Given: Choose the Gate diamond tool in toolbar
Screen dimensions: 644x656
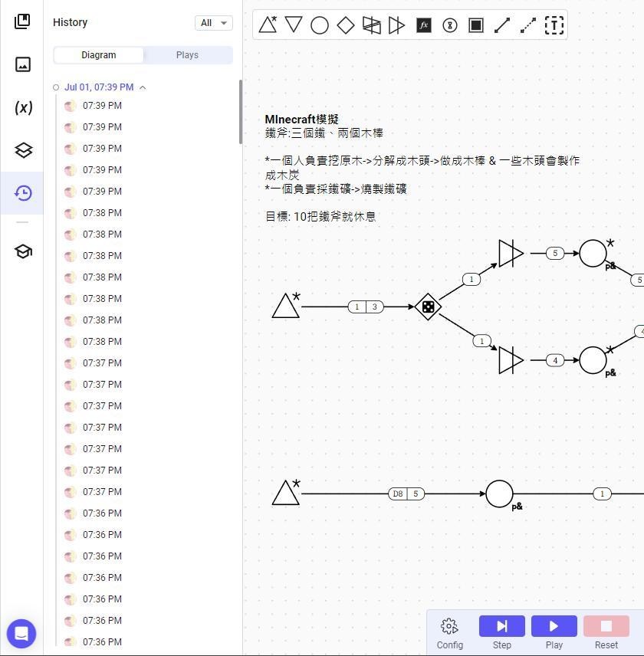Looking at the screenshot, I should pos(346,25).
